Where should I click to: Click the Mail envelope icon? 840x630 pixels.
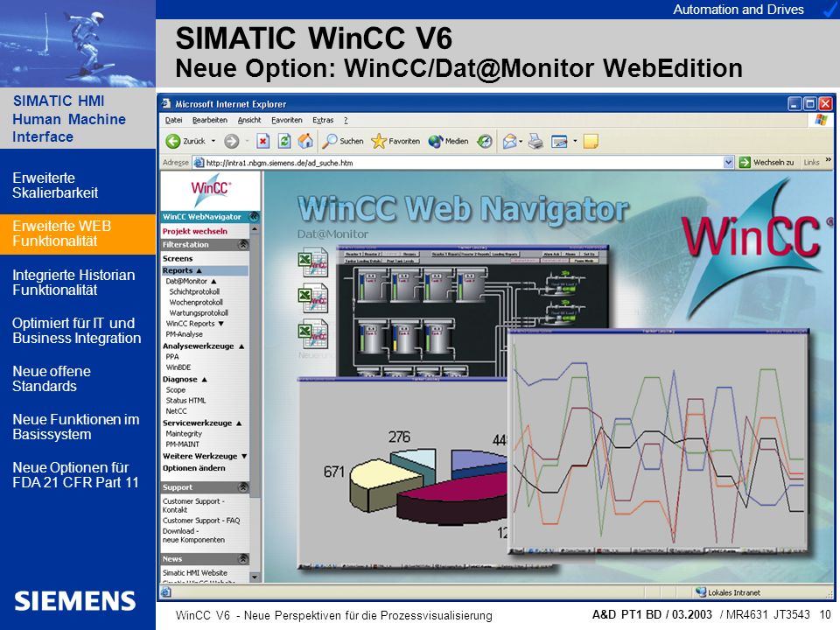click(509, 141)
